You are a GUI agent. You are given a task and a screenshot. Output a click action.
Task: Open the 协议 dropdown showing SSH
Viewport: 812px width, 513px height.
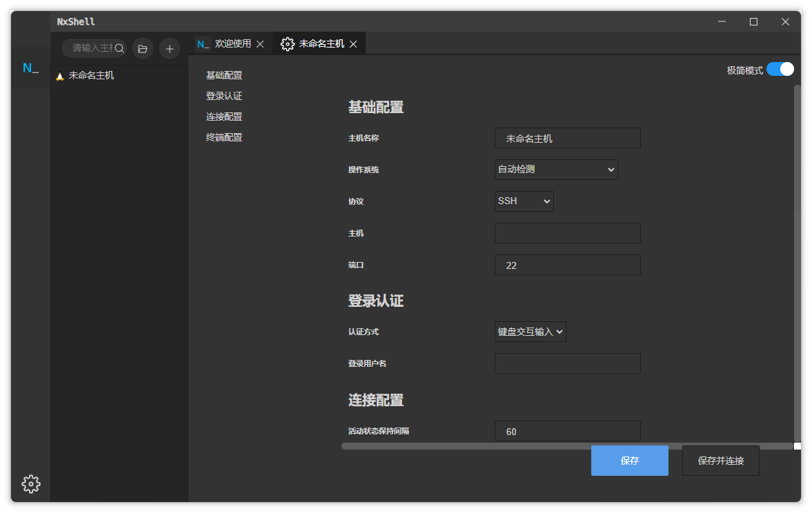click(524, 201)
